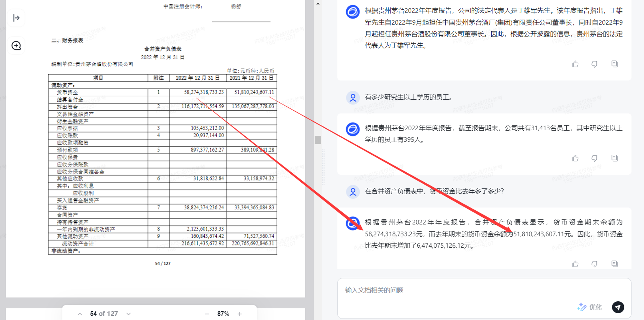Click the 附注 column header
Image resolution: width=644 pixels, height=320 pixels.
coord(158,78)
